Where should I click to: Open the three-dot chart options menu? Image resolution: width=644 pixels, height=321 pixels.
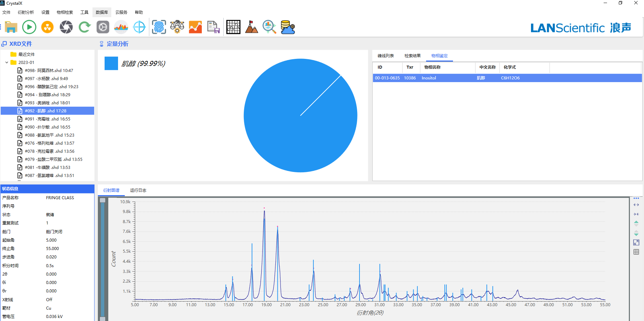coord(636,199)
